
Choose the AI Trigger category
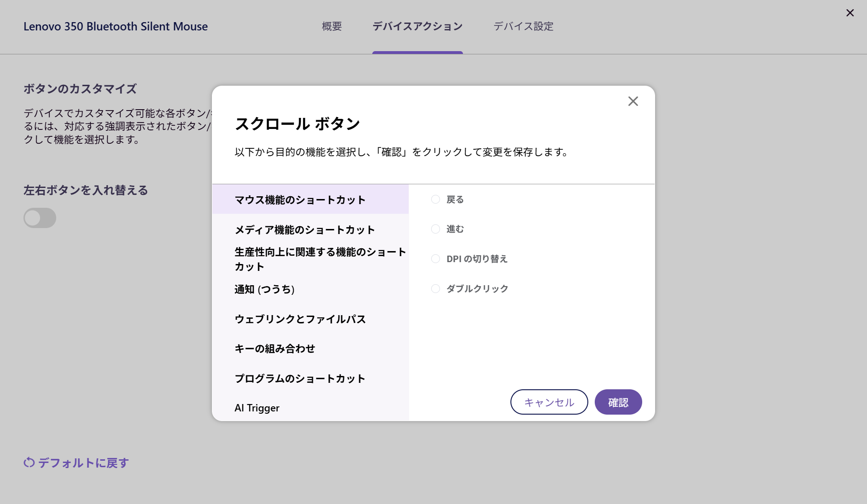[x=257, y=408]
